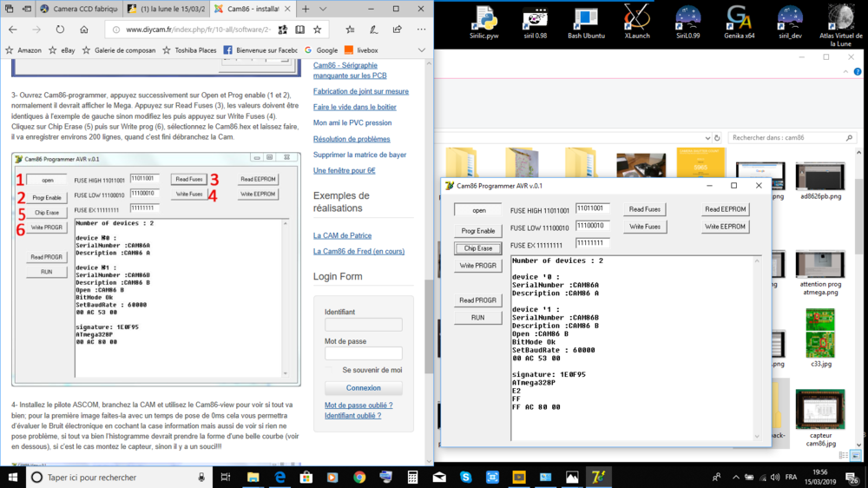Switch to la lune le 15/03 tab
This screenshot has height=488, width=868.
pyautogui.click(x=166, y=9)
